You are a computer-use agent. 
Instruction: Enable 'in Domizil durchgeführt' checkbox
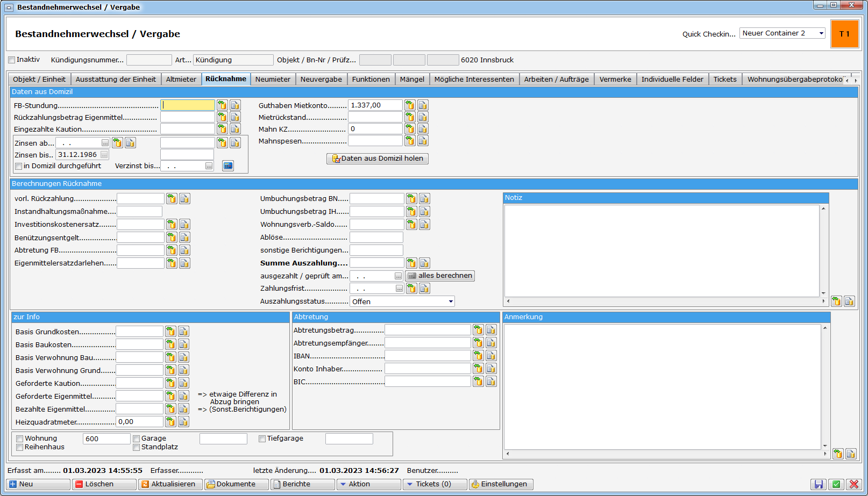coord(19,167)
